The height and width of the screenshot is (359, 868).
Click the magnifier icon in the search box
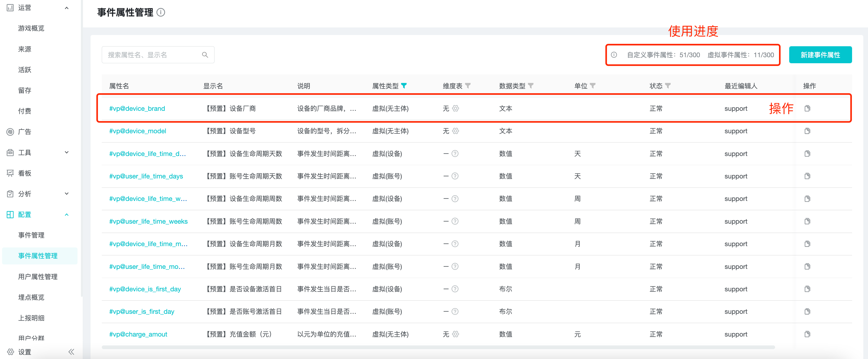(205, 54)
